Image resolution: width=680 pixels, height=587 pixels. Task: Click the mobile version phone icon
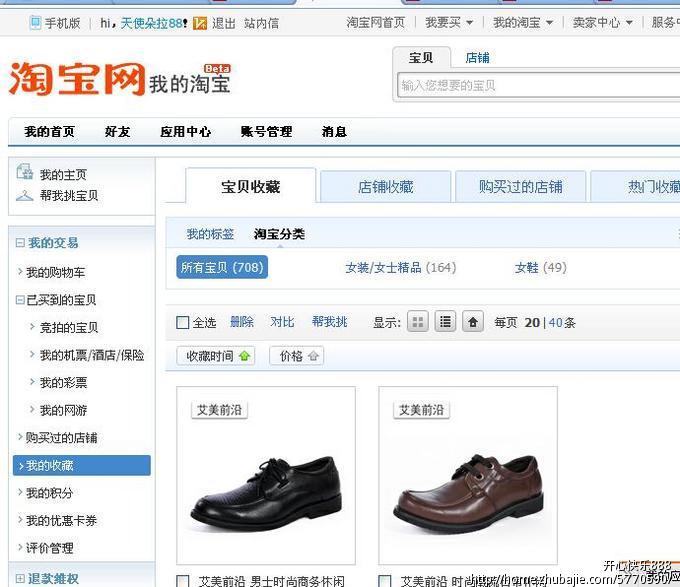35,22
